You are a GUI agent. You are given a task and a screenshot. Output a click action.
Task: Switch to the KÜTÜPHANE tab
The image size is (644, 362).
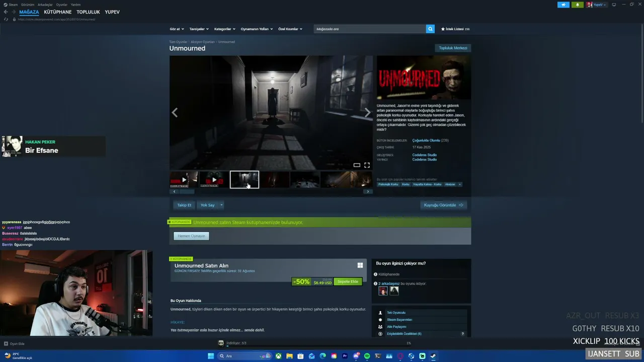click(x=58, y=12)
